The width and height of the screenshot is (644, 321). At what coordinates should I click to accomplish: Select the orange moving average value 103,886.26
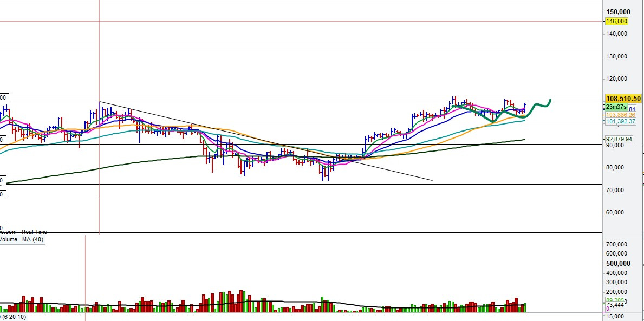tap(621, 115)
